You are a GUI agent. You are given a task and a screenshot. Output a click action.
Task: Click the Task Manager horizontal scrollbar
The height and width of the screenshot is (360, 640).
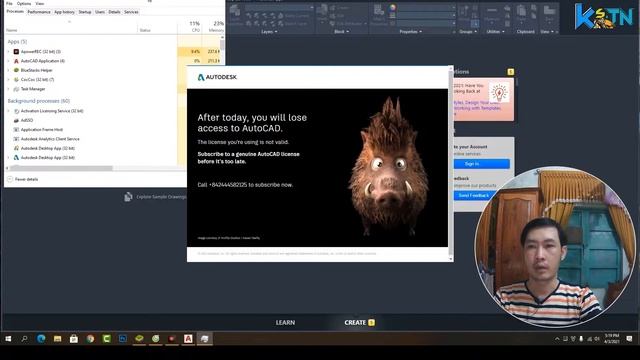tap(61, 168)
